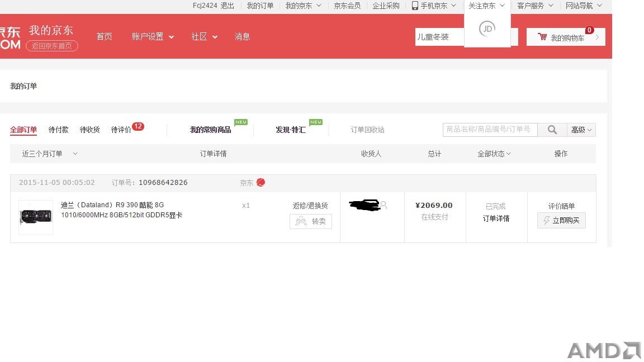644x362 pixels.
Task: Click the mobile phone icon beside 手机京东
Action: point(415,6)
